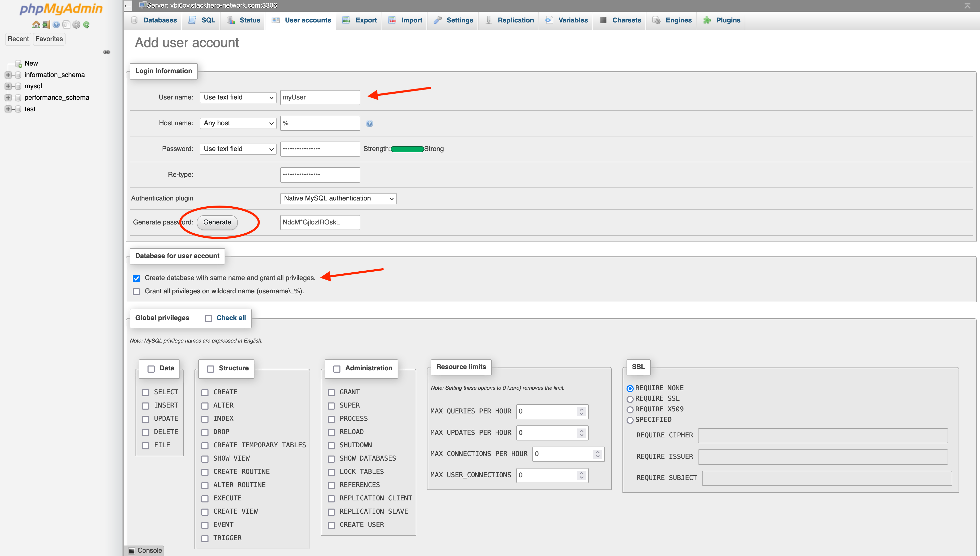This screenshot has height=556, width=980.
Task: Click the phpMyAdmin home icon
Action: pos(36,25)
